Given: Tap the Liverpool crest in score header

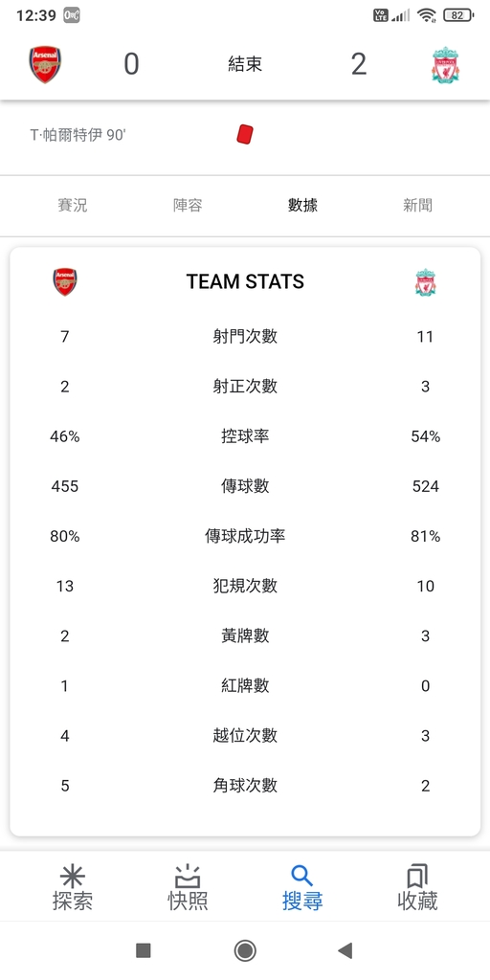Looking at the screenshot, I should [x=446, y=64].
